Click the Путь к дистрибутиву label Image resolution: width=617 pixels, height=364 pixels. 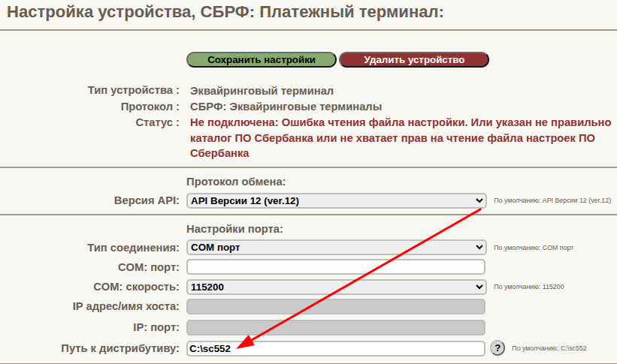pyautogui.click(x=120, y=349)
